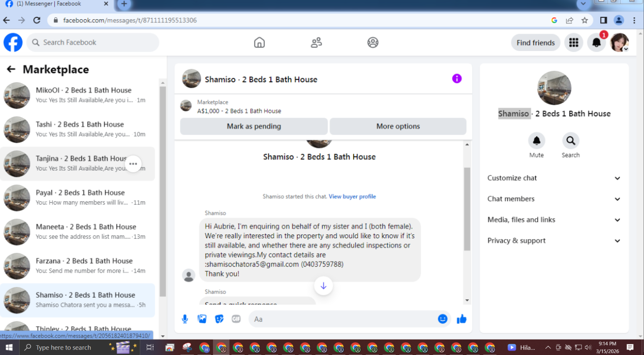Reload the browser page
The height and width of the screenshot is (355, 644).
click(x=37, y=20)
